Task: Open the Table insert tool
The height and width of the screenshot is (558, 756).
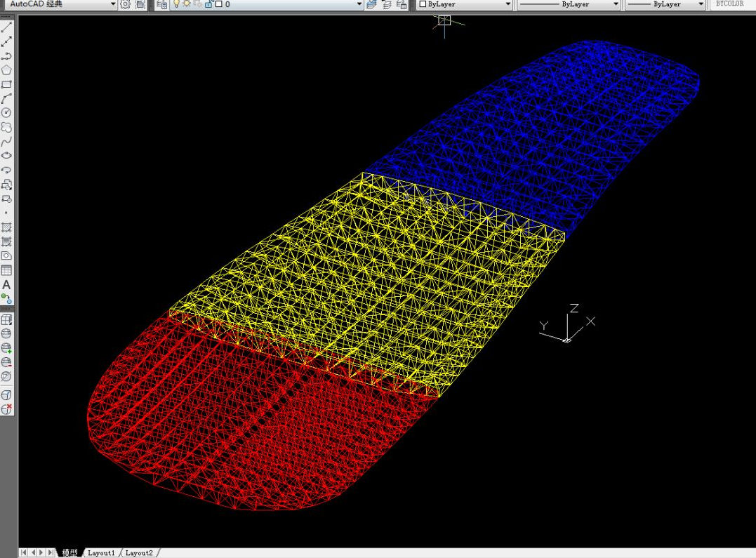Action: (x=6, y=270)
